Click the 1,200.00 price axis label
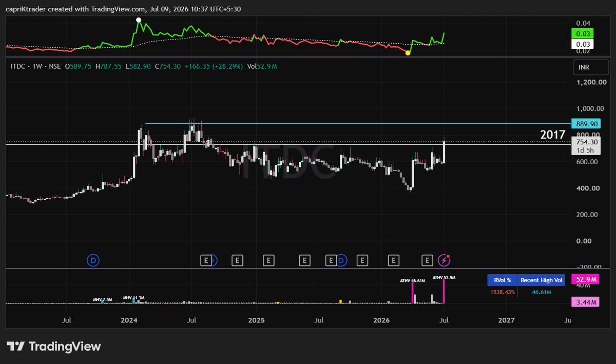Viewport: 616px width, 364px height. coord(591,82)
